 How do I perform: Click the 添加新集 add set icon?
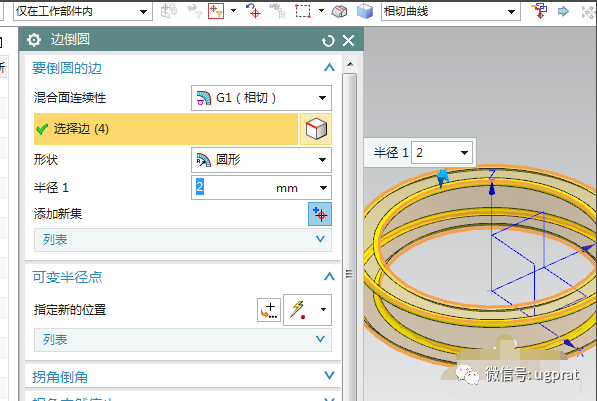tap(320, 214)
